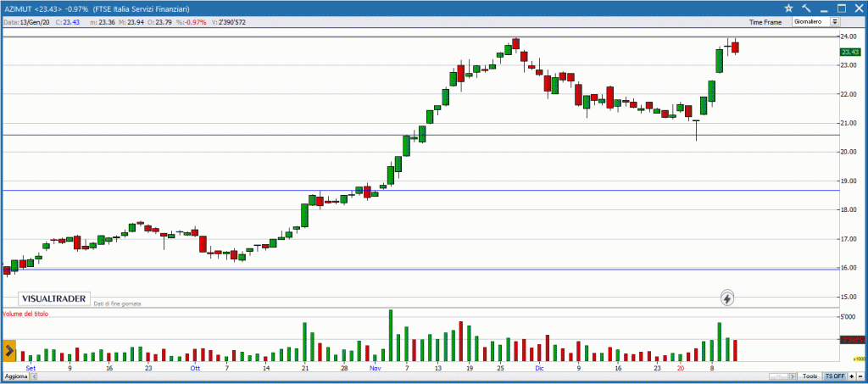Click the red '20' year label on time axis

click(x=681, y=367)
